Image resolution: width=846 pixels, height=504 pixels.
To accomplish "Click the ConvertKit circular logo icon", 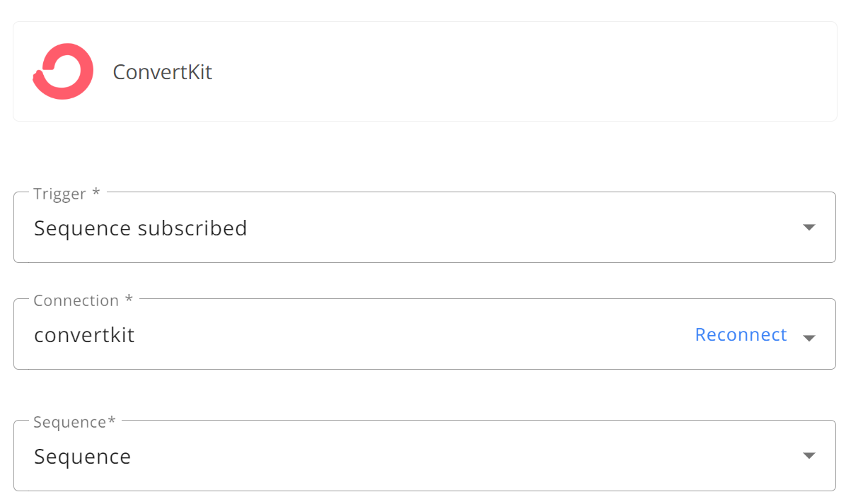I will 63,71.
